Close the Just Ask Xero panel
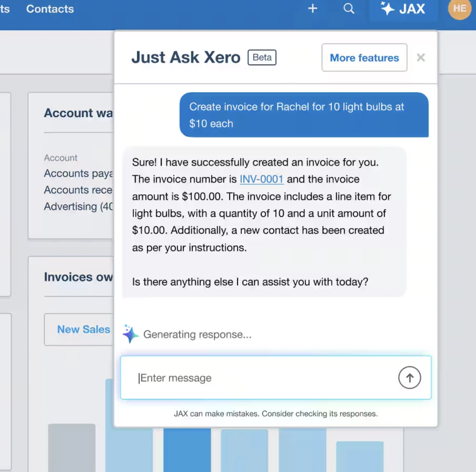 click(421, 57)
